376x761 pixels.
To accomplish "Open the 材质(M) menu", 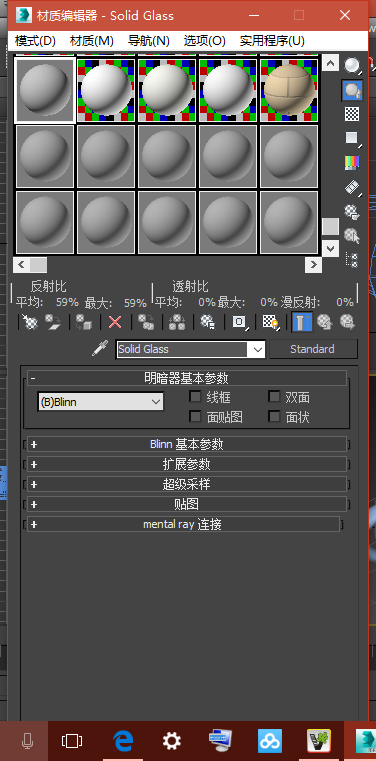I will click(92, 41).
